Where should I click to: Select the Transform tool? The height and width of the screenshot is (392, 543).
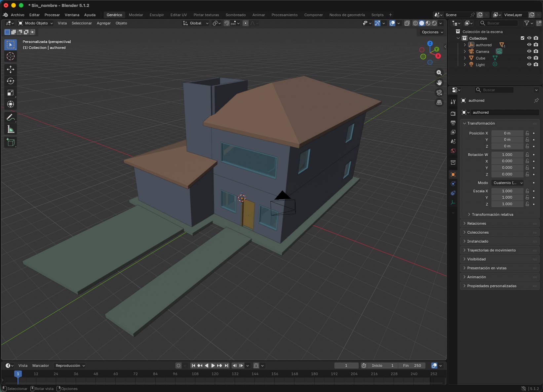(11, 104)
